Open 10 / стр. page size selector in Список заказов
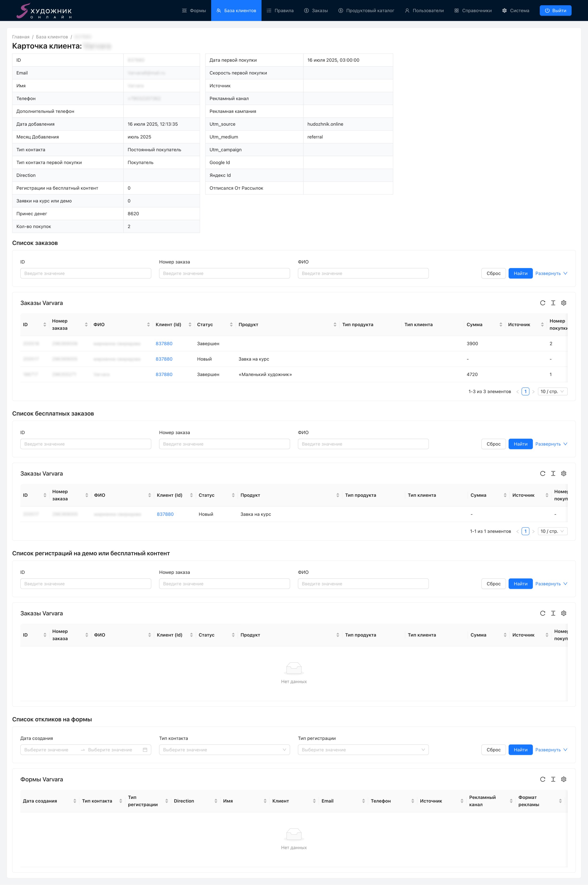The width and height of the screenshot is (588, 885). (552, 392)
